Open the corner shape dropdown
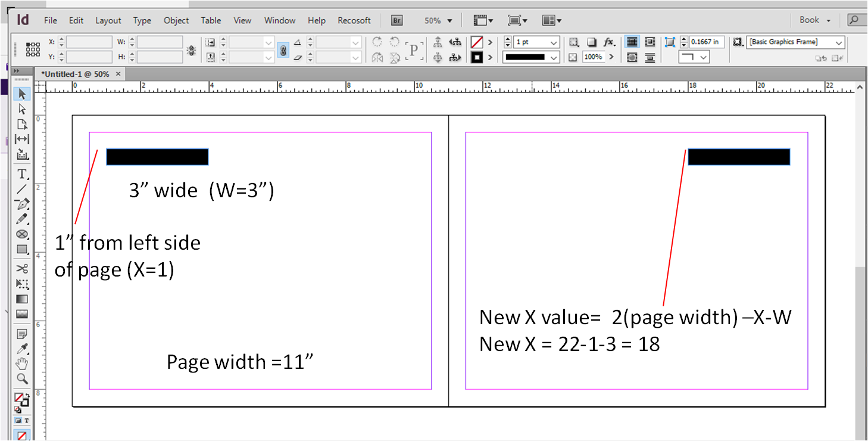Screen dimensions: 868x441 [x=695, y=57]
